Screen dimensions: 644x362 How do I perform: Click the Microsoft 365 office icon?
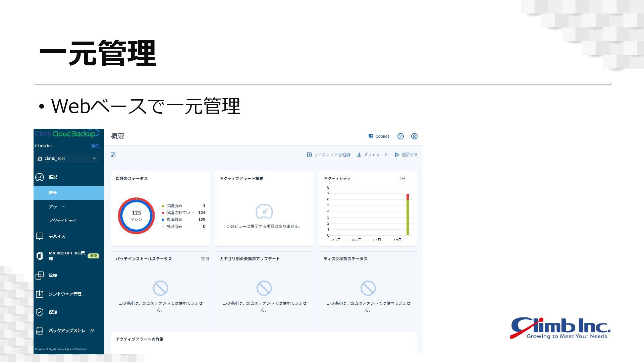40,256
